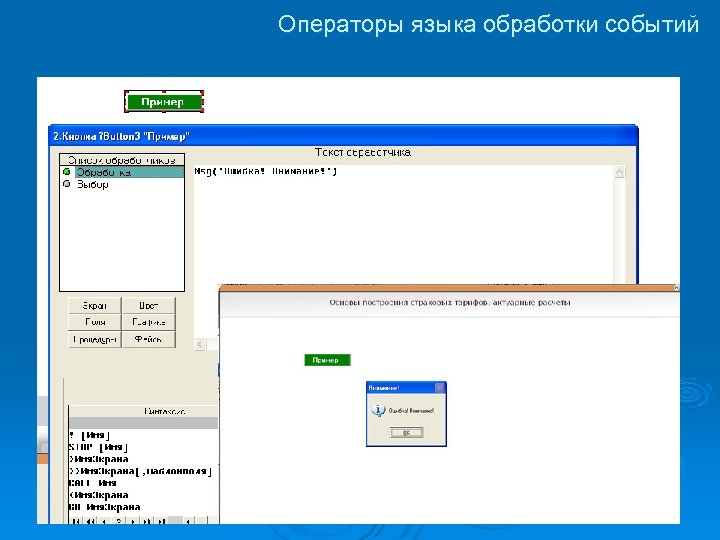Close the running preview window via its X
The width and height of the screenshot is (720, 540).
click(x=676, y=287)
